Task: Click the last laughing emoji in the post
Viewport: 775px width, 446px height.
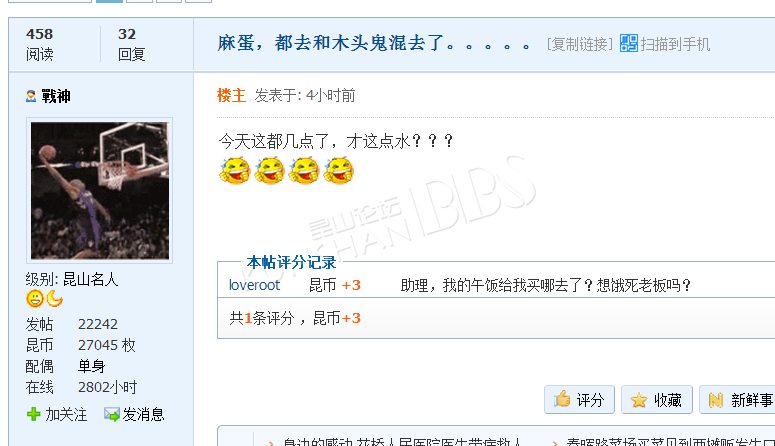Action: (339, 171)
